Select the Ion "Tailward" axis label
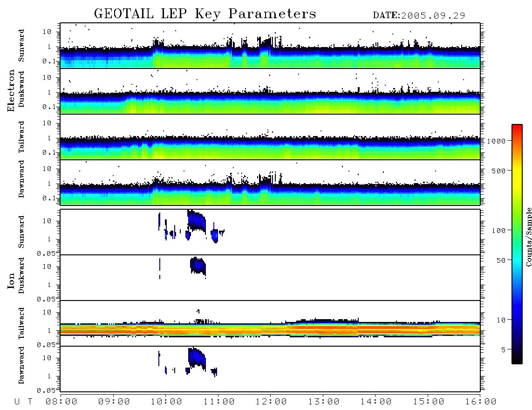The height and width of the screenshot is (410, 532). 21,323
